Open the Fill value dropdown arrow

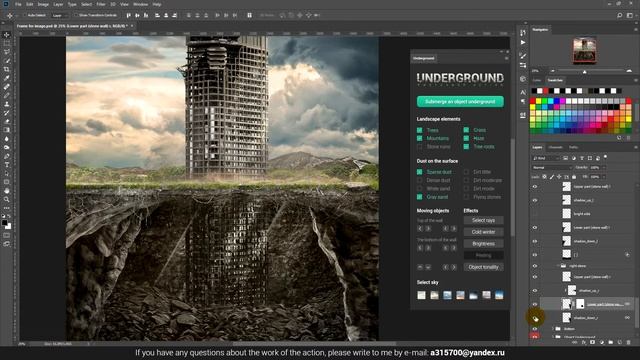point(603,177)
